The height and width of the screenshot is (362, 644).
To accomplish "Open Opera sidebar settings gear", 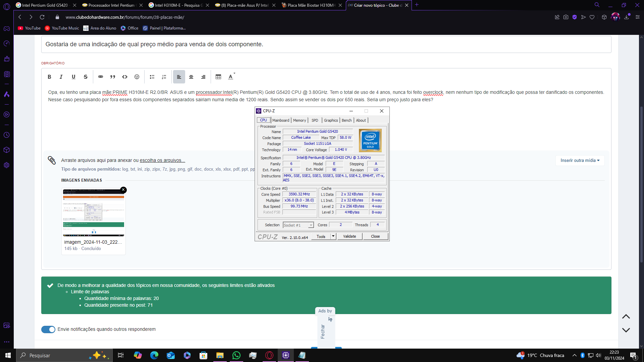I will pyautogui.click(x=7, y=165).
